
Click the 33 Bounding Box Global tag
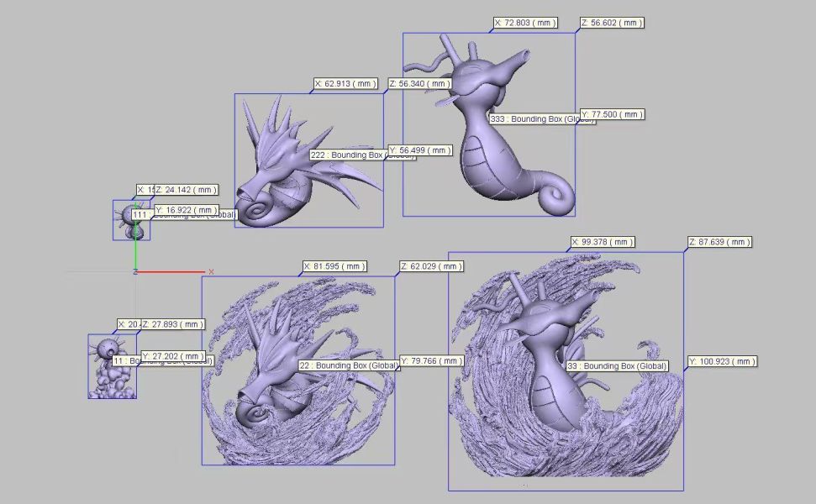point(617,366)
